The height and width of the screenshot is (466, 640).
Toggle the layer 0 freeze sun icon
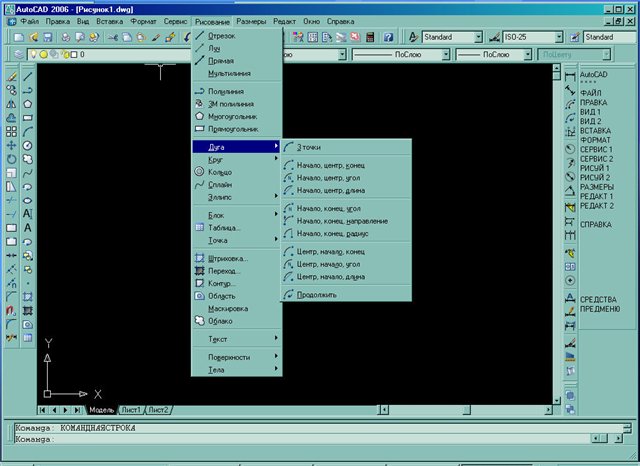pyautogui.click(x=41, y=55)
